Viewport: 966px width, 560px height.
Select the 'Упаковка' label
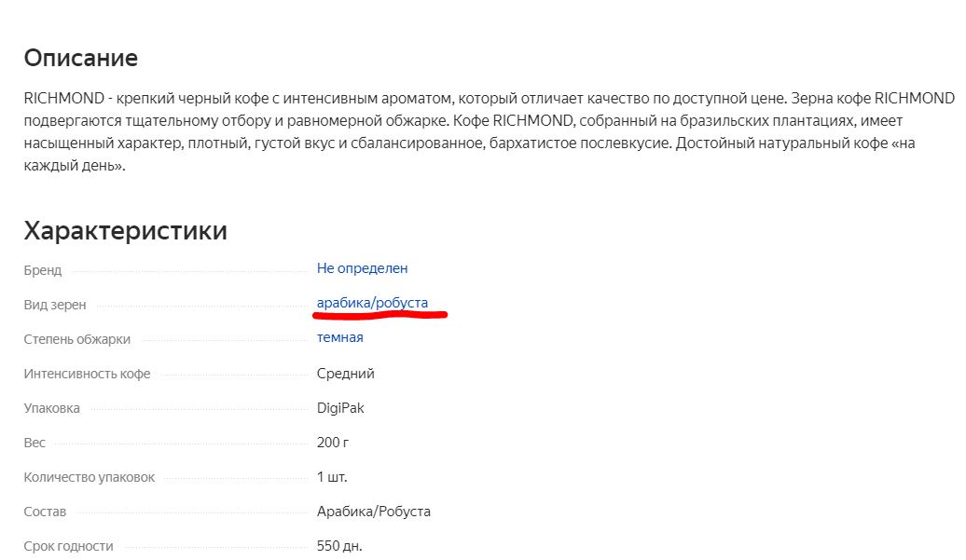[x=52, y=409]
